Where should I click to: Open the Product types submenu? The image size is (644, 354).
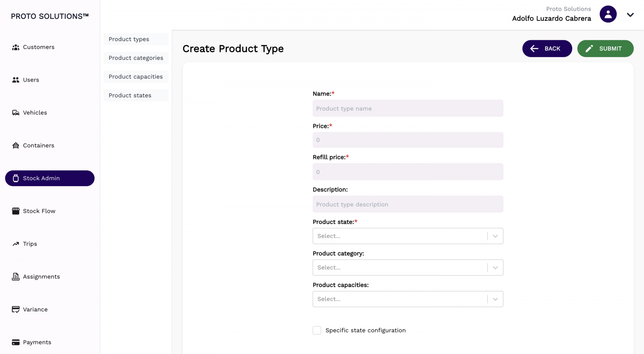coord(136,39)
